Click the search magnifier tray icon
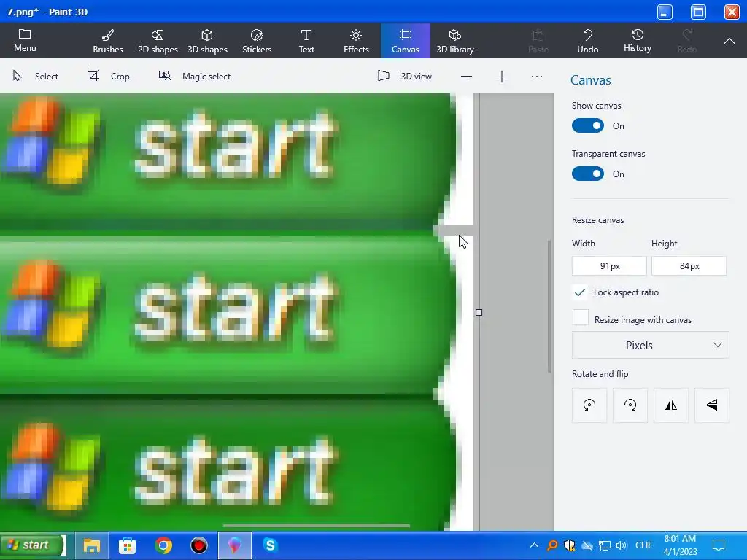 [x=552, y=545]
